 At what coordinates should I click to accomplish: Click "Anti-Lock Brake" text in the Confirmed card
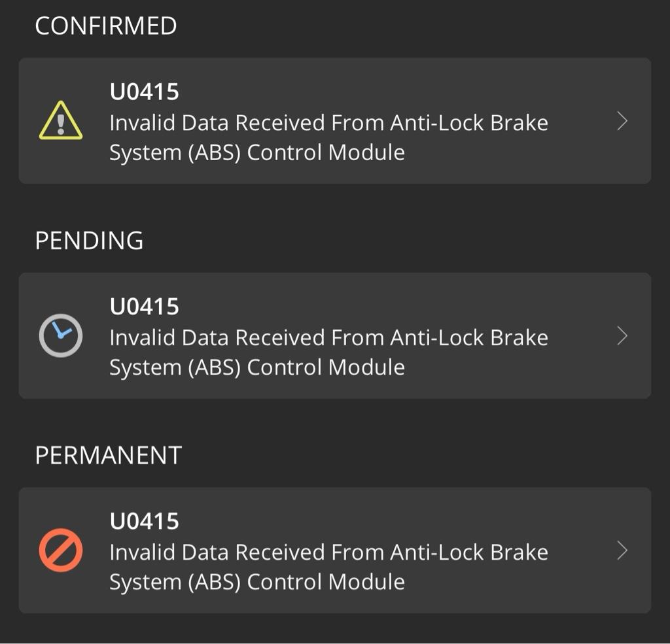point(468,123)
